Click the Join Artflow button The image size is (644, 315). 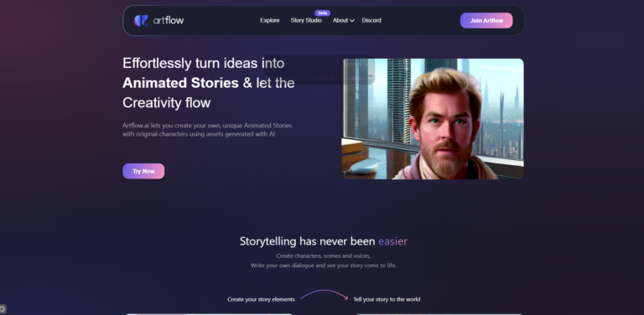coord(486,20)
